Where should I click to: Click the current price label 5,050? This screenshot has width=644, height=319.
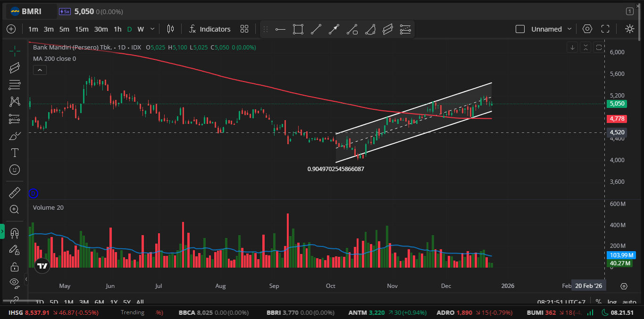coord(618,104)
